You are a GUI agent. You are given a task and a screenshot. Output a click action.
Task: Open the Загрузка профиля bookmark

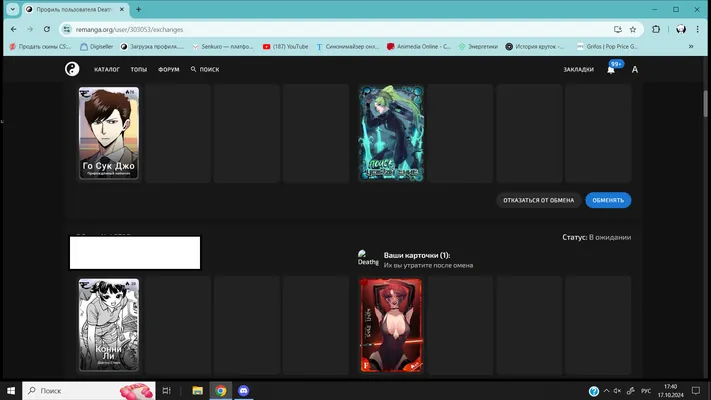[152, 46]
